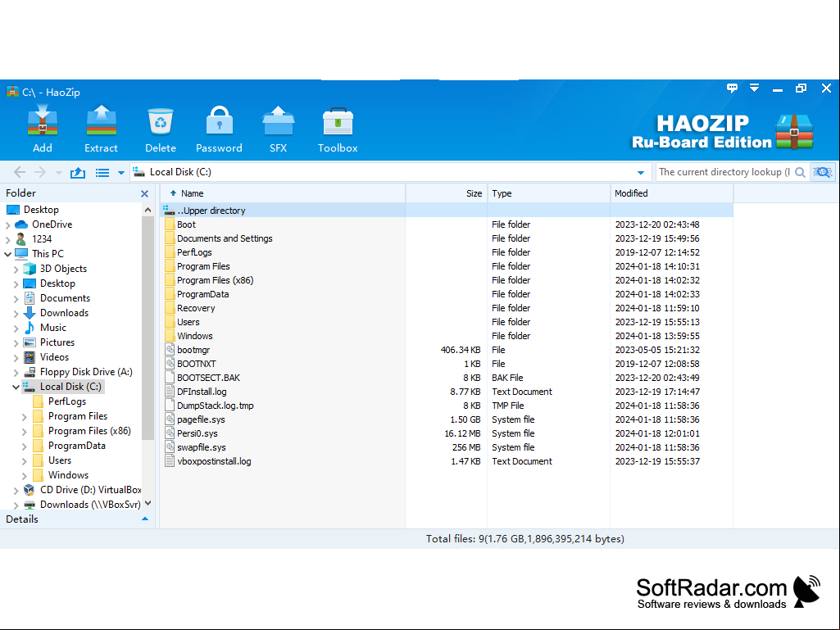Expand the address bar path dropdown
The image size is (840, 630).
(x=641, y=173)
